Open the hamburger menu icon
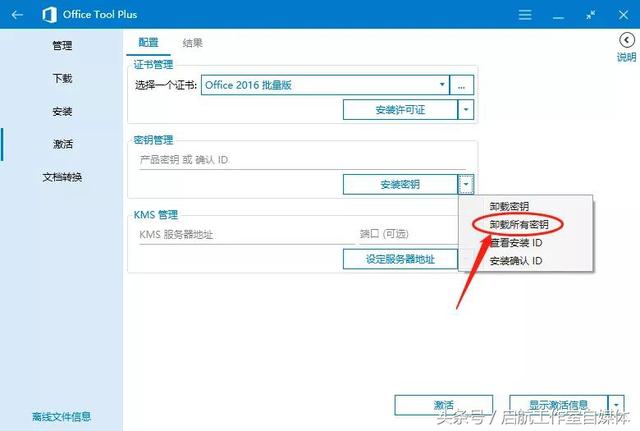This screenshot has height=431, width=640. pyautogui.click(x=525, y=15)
